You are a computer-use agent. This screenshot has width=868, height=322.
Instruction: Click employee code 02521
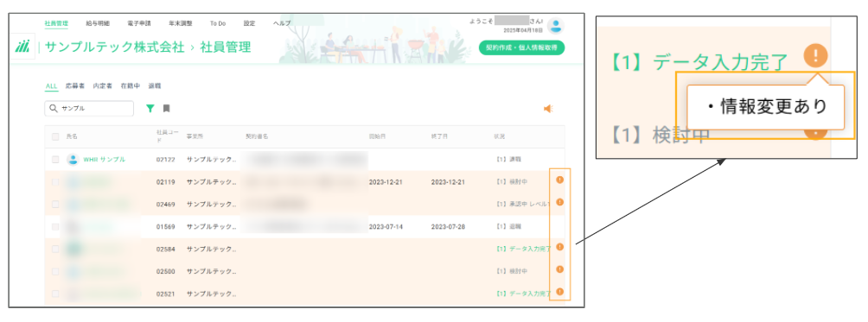pyautogui.click(x=165, y=294)
